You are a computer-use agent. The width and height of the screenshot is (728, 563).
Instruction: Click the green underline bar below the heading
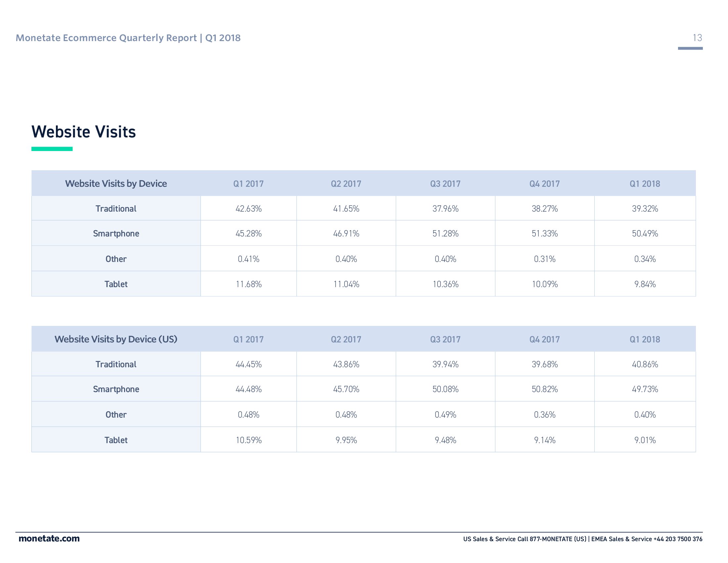pyautogui.click(x=52, y=149)
